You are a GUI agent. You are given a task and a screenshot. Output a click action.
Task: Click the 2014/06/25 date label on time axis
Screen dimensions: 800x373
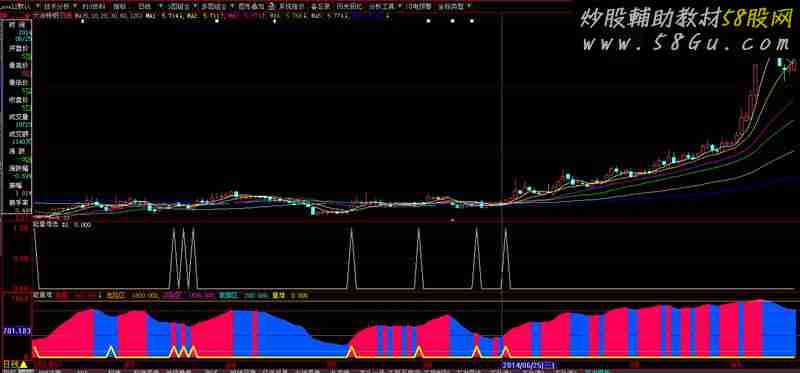tap(528, 364)
